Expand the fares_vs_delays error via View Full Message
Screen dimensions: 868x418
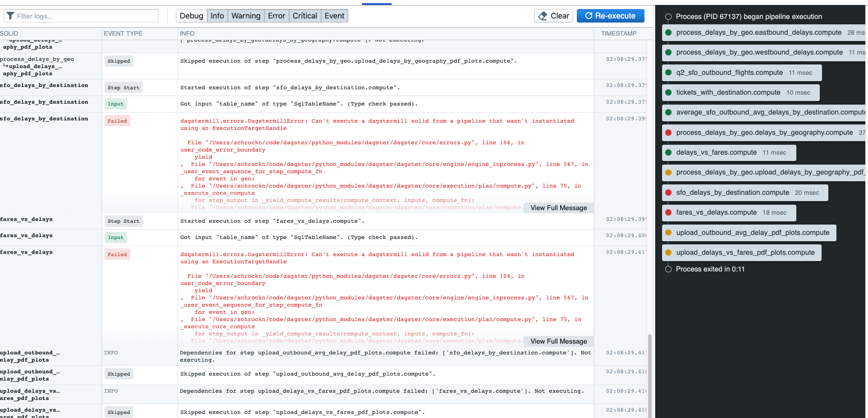click(x=558, y=341)
